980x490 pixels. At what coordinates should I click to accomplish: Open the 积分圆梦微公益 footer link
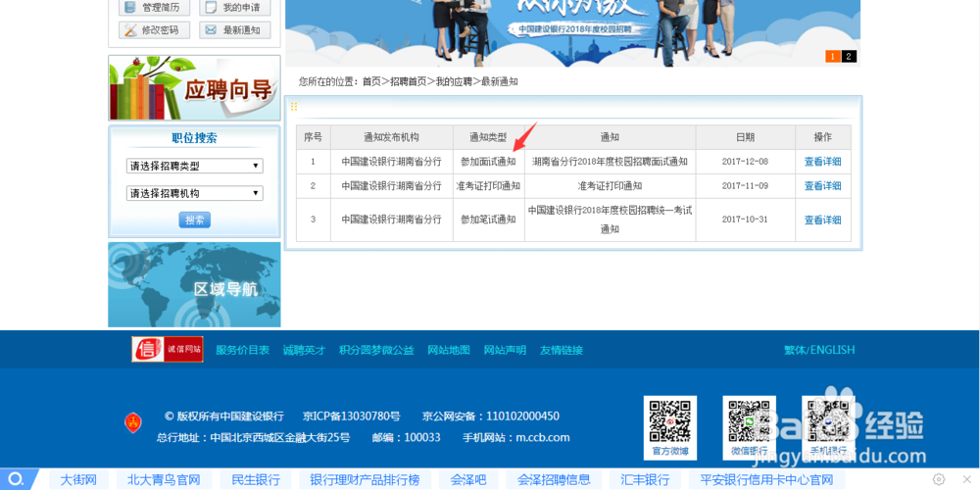pyautogui.click(x=377, y=350)
